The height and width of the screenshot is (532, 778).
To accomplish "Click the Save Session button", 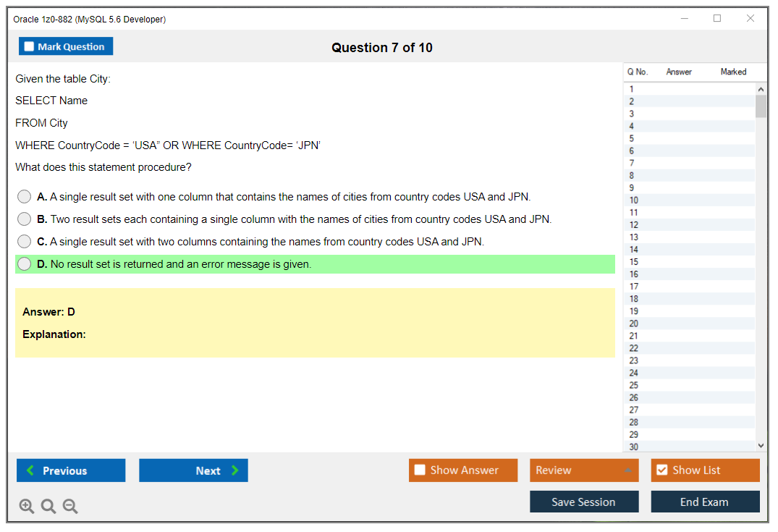I will coord(584,502).
